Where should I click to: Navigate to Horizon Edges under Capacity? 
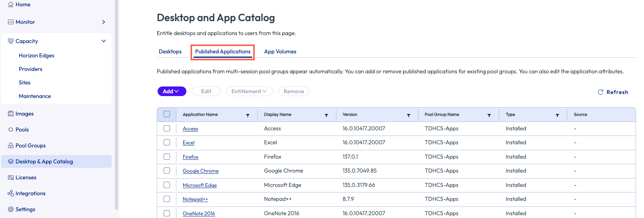36,55
